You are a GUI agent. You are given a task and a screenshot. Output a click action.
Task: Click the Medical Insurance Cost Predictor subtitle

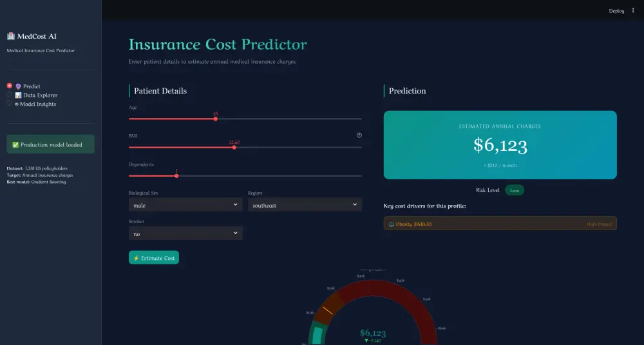(x=41, y=50)
